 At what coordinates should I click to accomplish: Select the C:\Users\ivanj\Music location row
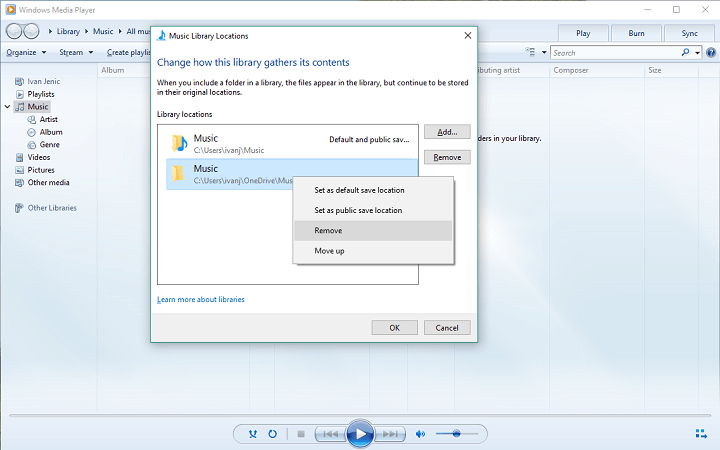(x=292, y=143)
